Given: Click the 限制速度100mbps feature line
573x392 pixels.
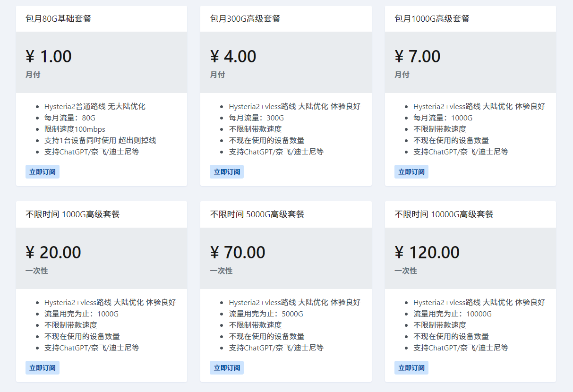Looking at the screenshot, I should pyautogui.click(x=75, y=129).
